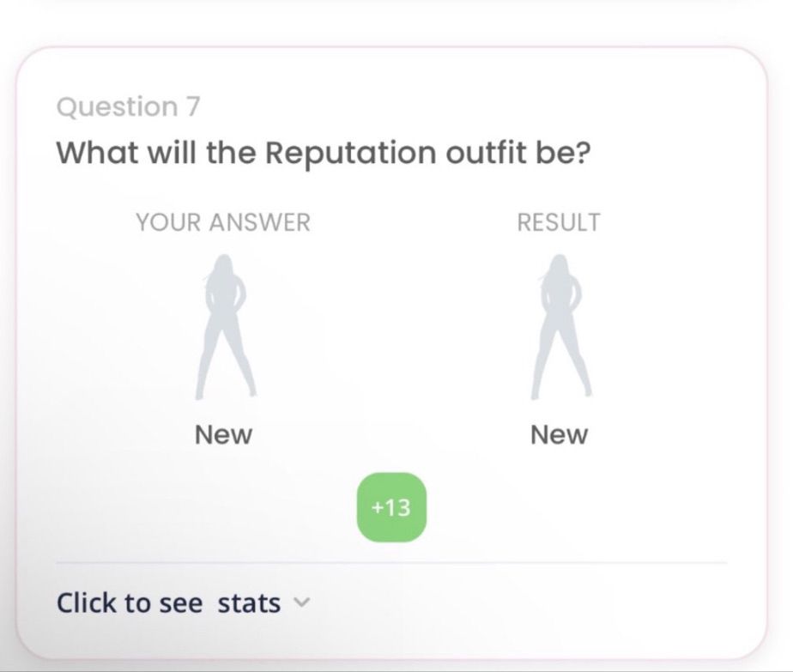Click the RESULT heading

pos(559,222)
